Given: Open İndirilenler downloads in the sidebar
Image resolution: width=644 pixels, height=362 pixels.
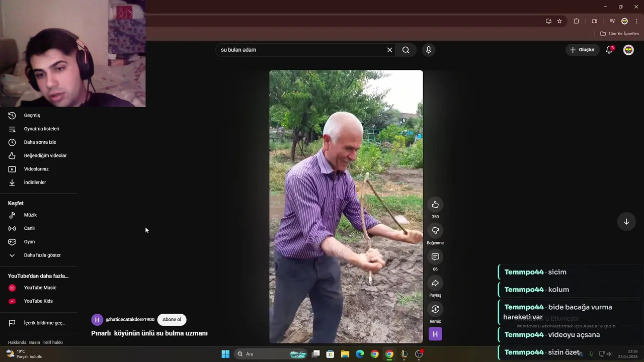Looking at the screenshot, I should click(39, 183).
